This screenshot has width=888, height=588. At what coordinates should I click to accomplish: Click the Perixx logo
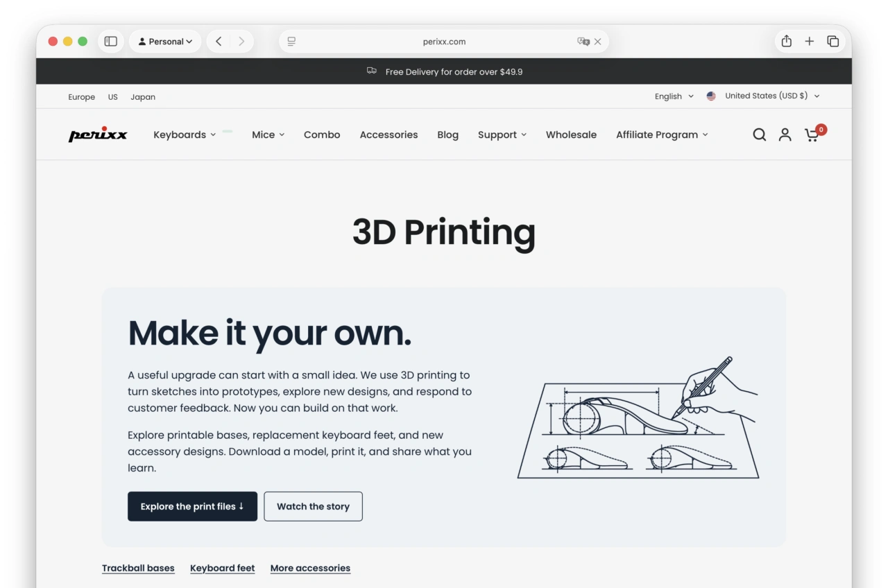[98, 135]
